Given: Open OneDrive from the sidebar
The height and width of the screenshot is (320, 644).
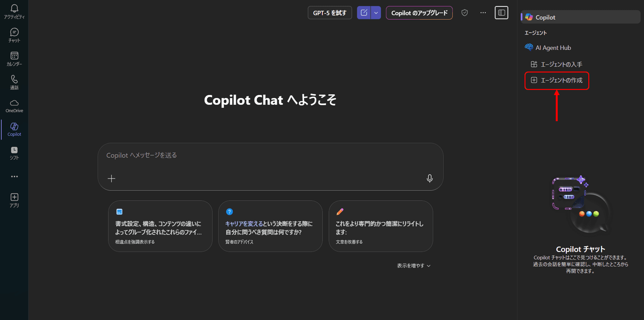Looking at the screenshot, I should 14,106.
